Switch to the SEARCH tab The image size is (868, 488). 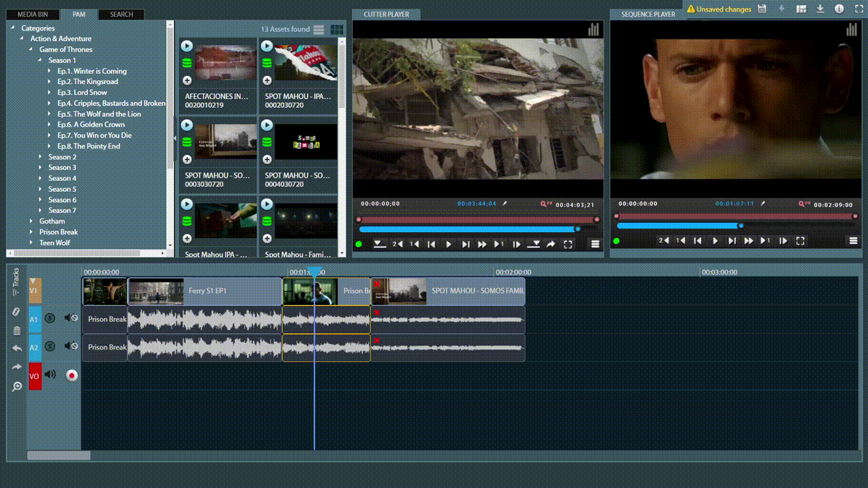[x=121, y=14]
